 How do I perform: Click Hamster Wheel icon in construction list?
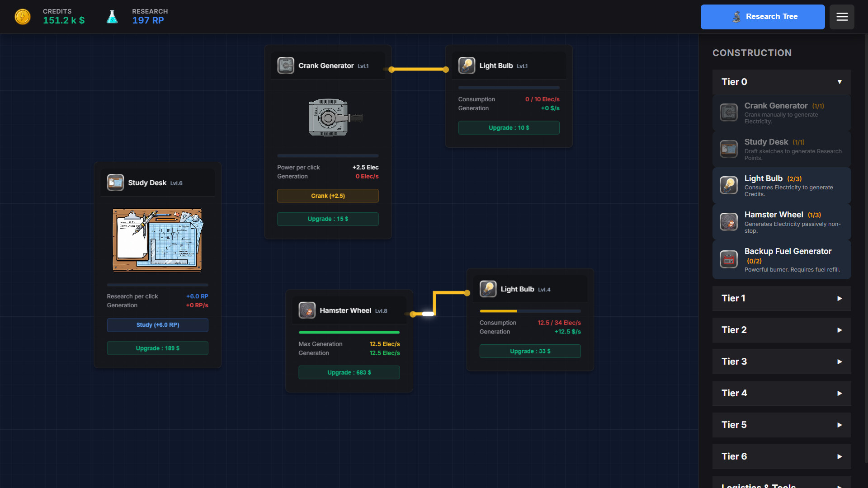pos(729,222)
